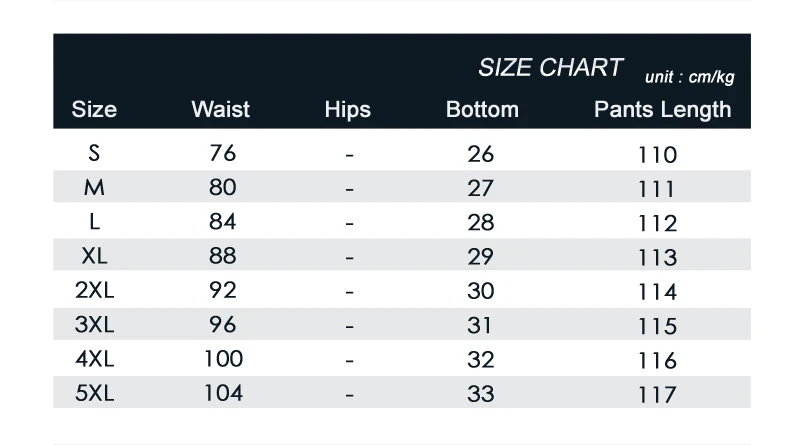Select pants length value 117
This screenshot has height=445, width=800.
658,394
